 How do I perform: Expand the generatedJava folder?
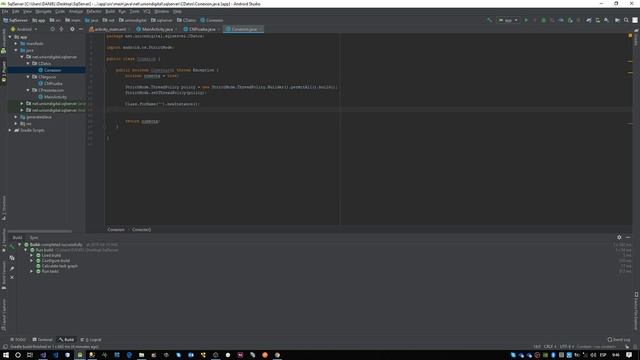pos(16,117)
